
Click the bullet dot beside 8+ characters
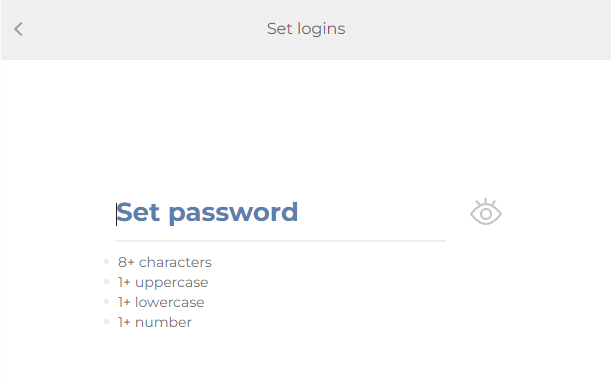click(x=106, y=262)
